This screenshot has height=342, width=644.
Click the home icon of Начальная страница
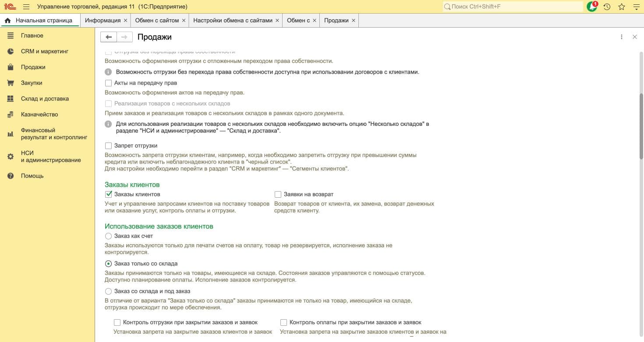tap(7, 21)
